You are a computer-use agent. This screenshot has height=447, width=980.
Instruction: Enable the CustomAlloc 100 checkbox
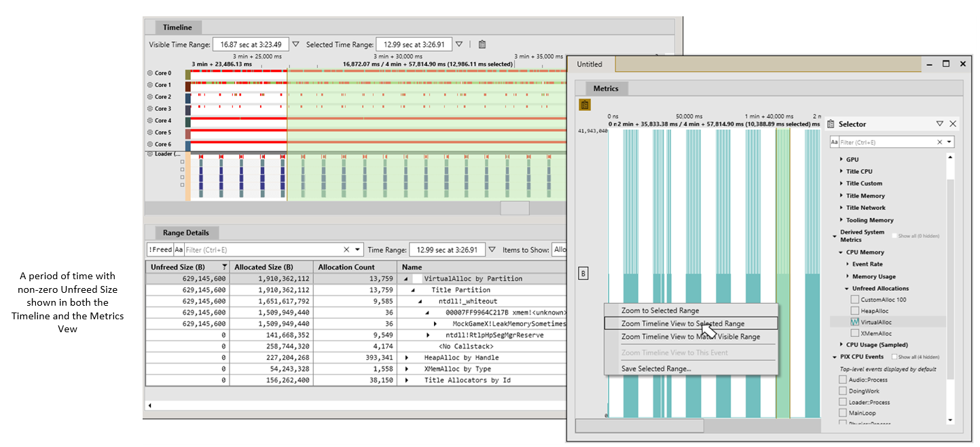coord(855,300)
